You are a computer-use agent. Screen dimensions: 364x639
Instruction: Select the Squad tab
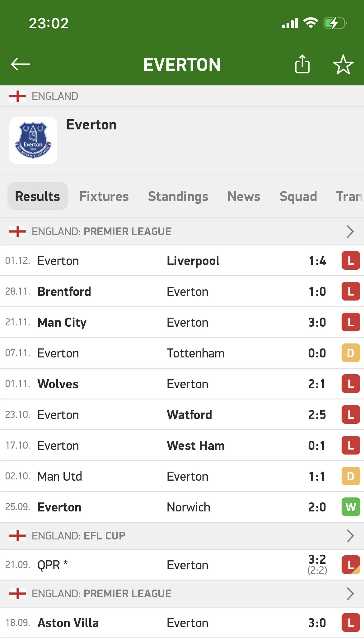point(298,196)
